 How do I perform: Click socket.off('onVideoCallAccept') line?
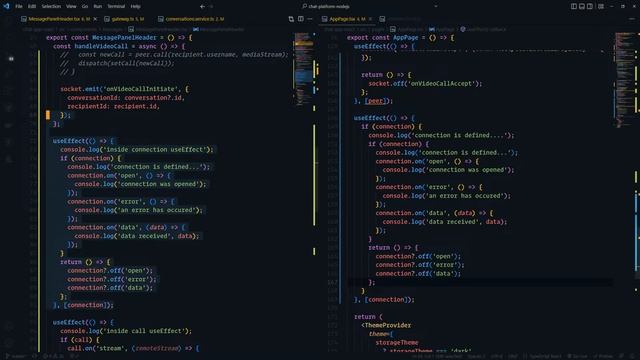pyautogui.click(x=425, y=84)
